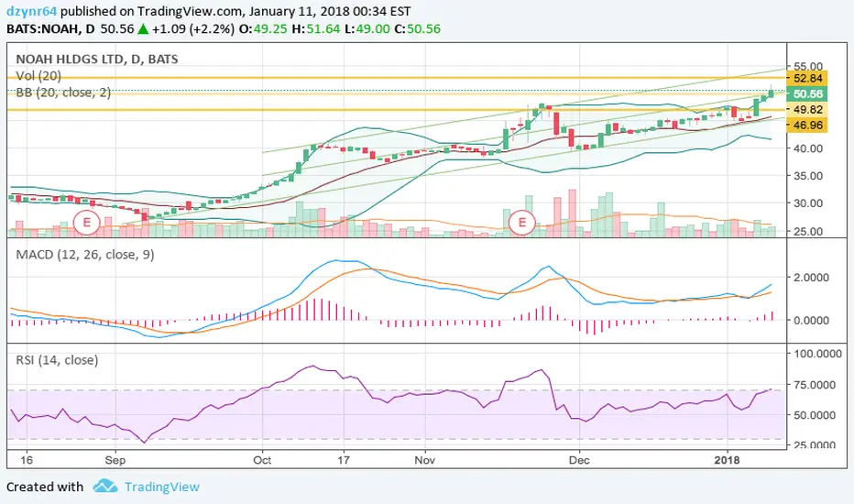854x504 pixels.
Task: Click the November earnings E marker
Action: point(522,223)
